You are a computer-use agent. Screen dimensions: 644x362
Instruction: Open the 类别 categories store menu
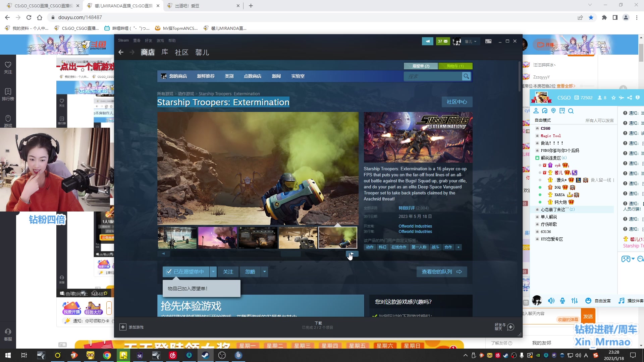coord(229,76)
